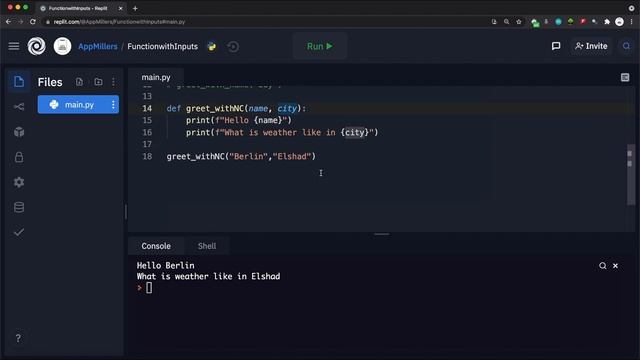The height and width of the screenshot is (360, 640).
Task: Click the search icon at the top right of Replit
Action: click(626, 46)
